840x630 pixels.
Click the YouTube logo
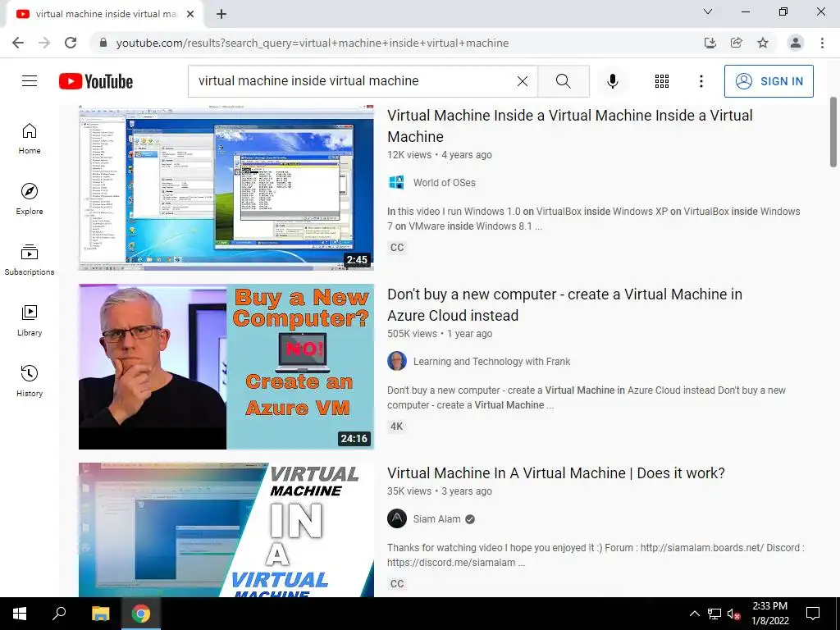click(x=96, y=81)
